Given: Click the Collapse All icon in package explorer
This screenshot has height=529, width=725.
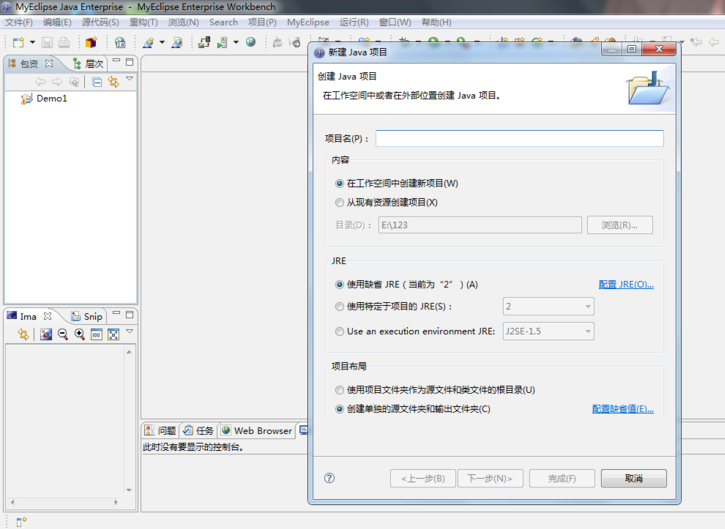Looking at the screenshot, I should [x=97, y=82].
